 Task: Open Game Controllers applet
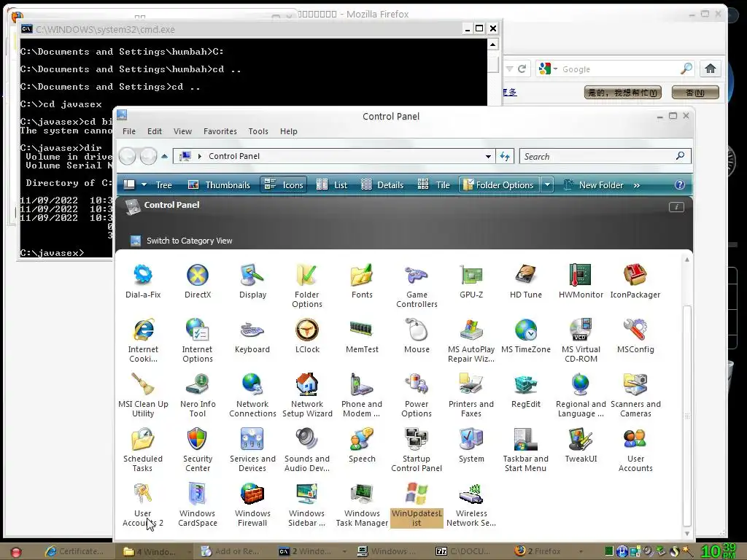[x=417, y=286]
